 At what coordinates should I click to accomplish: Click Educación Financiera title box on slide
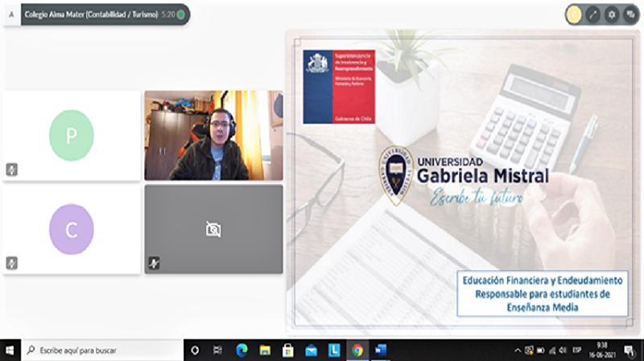click(x=543, y=293)
